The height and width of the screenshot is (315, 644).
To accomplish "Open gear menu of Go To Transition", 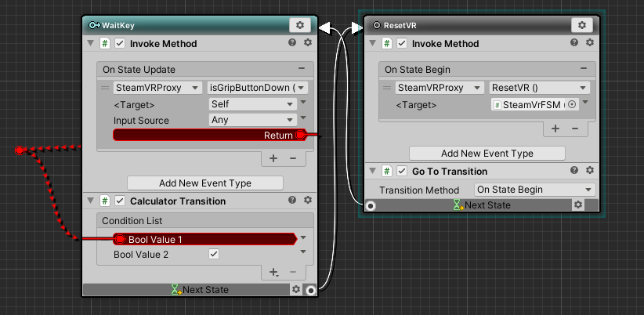I will 589,171.
